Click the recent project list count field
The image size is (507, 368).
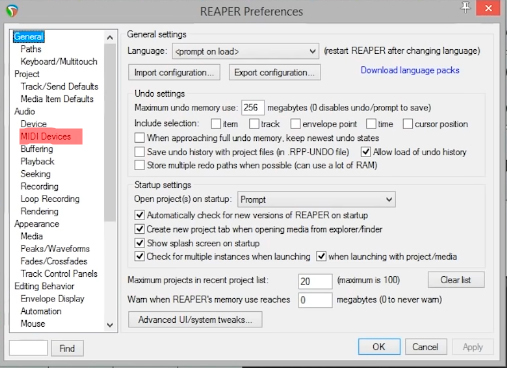click(315, 281)
